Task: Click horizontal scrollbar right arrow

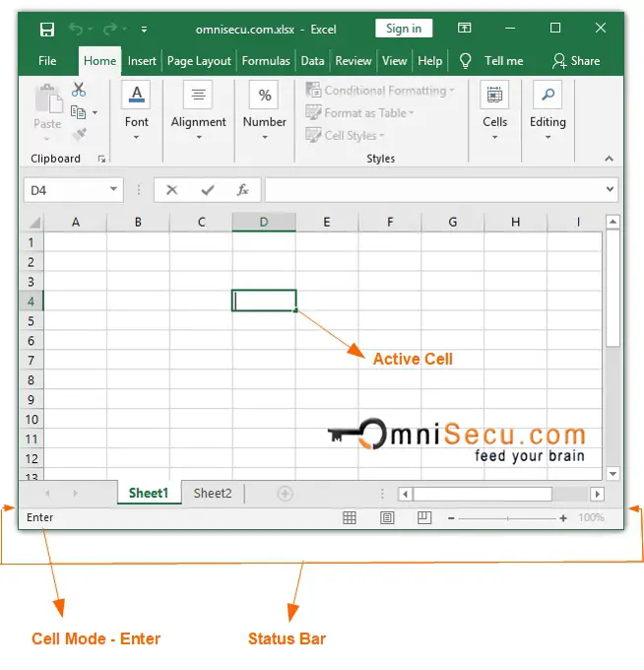Action: pyautogui.click(x=598, y=495)
